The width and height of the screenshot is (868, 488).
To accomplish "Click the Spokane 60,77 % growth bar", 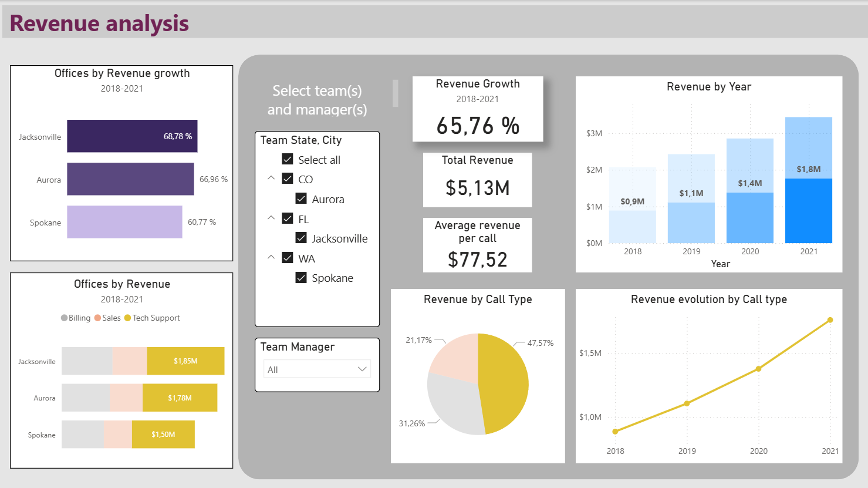I will [124, 222].
